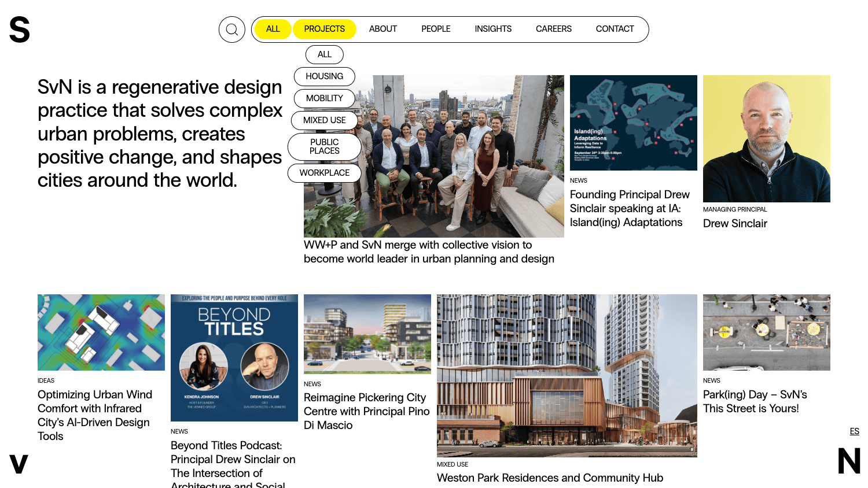This screenshot has width=868, height=488.
Task: Open the urban wind comfort heatmap image
Action: click(x=101, y=332)
